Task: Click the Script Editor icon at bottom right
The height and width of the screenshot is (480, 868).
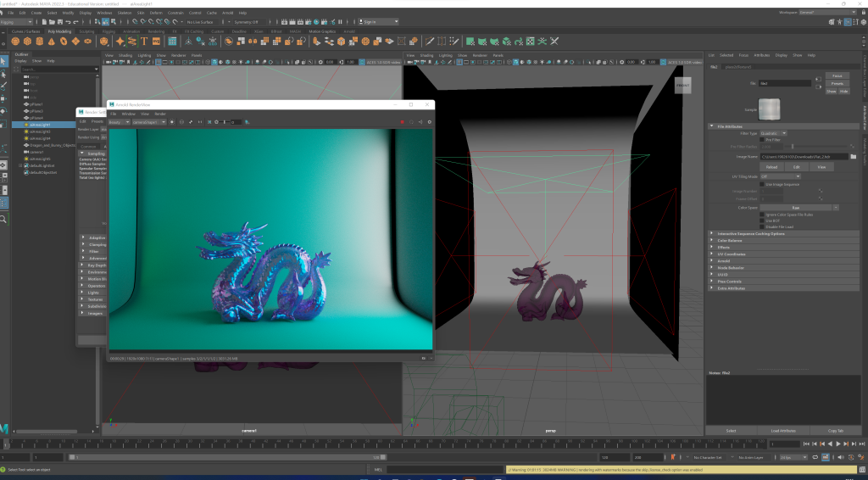Action: click(x=862, y=470)
